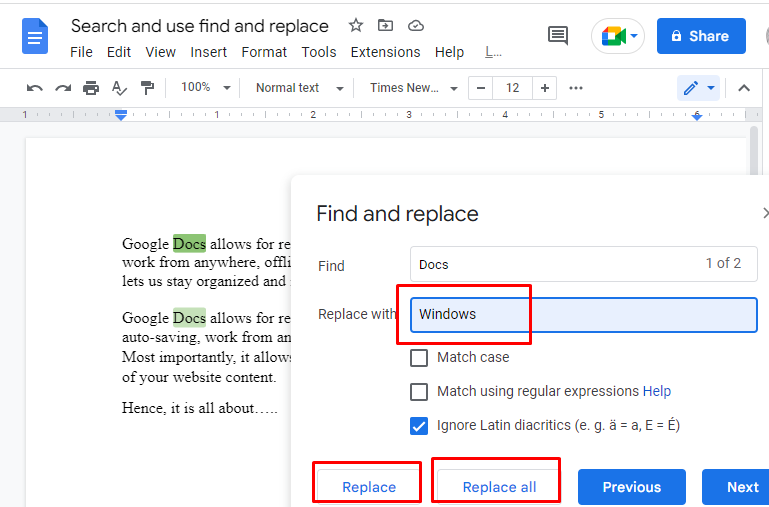Open the Format menu
The image size is (769, 507).
coord(264,52)
